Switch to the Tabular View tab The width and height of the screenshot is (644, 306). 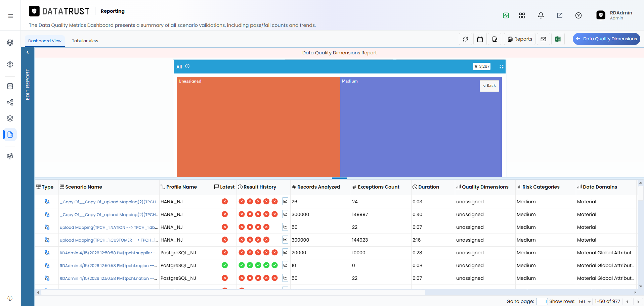pos(85,41)
